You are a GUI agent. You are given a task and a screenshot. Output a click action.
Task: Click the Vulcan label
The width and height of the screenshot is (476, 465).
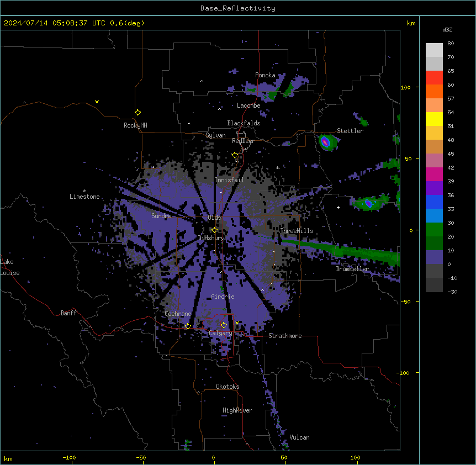(300, 437)
